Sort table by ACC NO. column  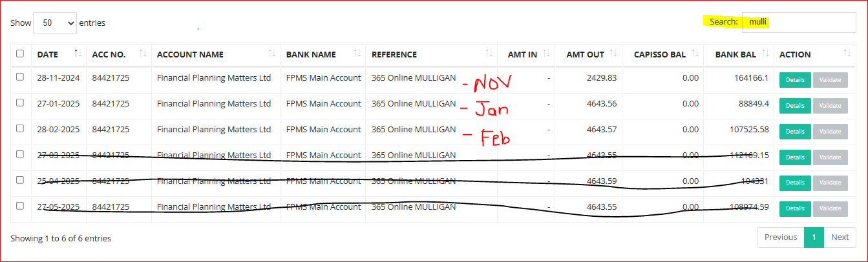143,54
